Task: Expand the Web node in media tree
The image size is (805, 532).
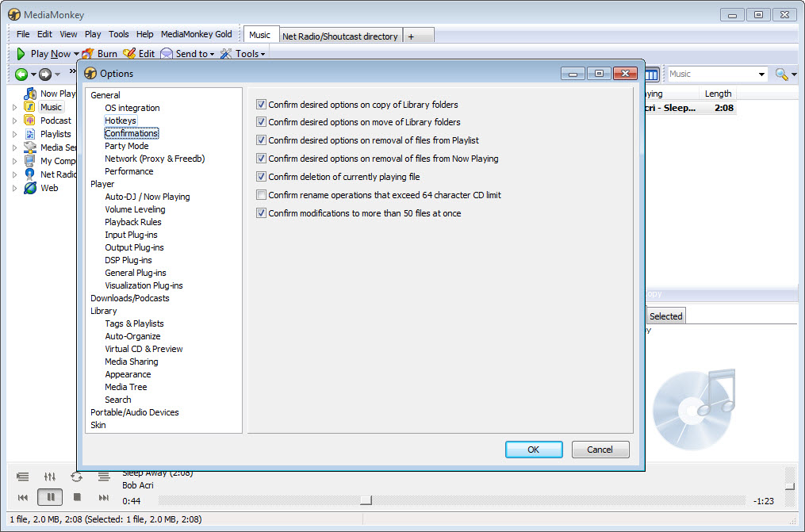Action: coord(14,188)
